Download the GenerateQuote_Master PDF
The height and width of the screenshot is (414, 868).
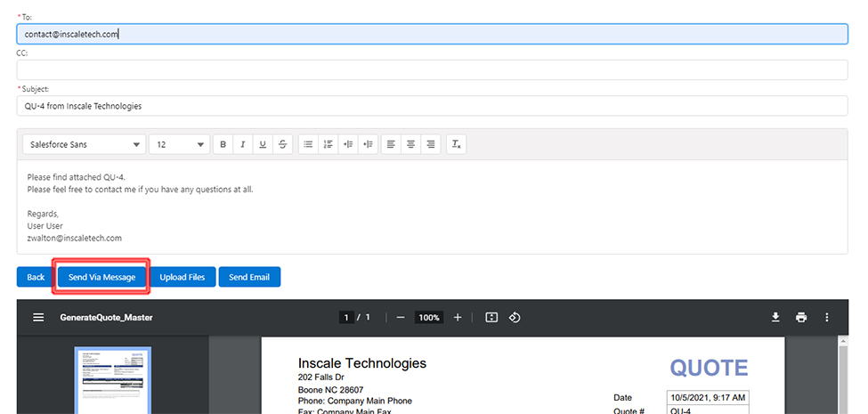[x=775, y=317]
